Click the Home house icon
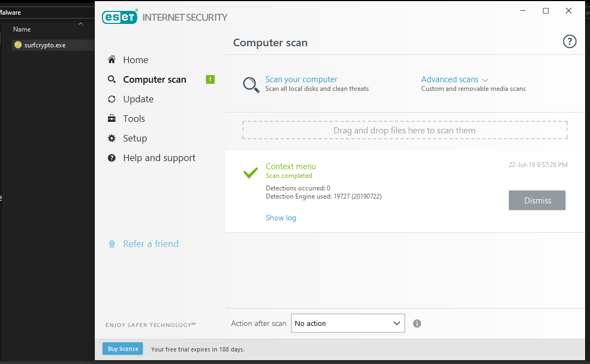Image resolution: width=590 pixels, height=364 pixels. [x=112, y=59]
